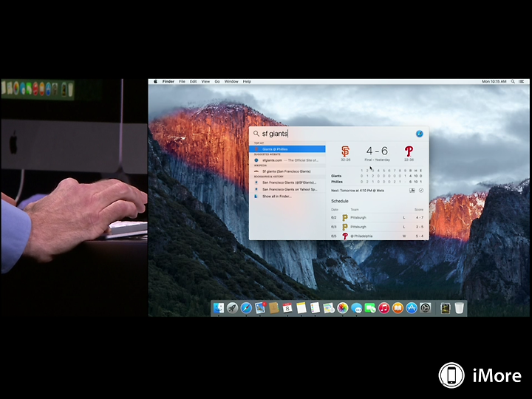Open orange iBooks icon in Dock

398,308
